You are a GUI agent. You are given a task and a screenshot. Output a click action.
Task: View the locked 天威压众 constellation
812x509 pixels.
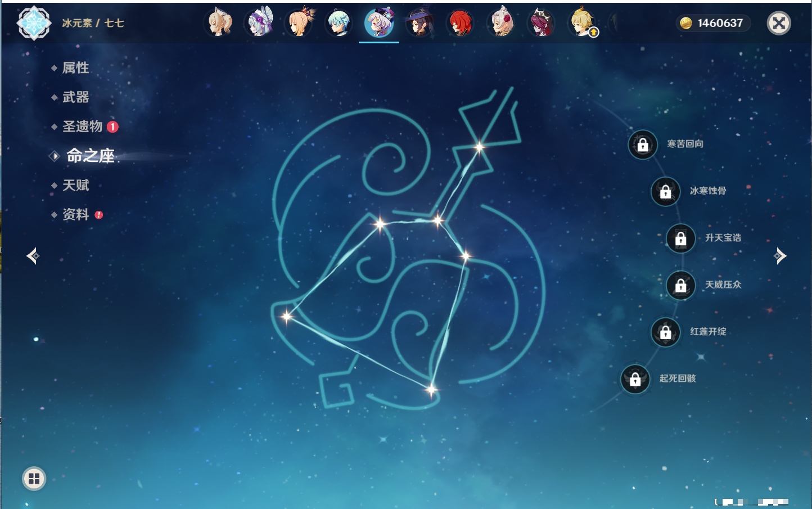click(681, 285)
